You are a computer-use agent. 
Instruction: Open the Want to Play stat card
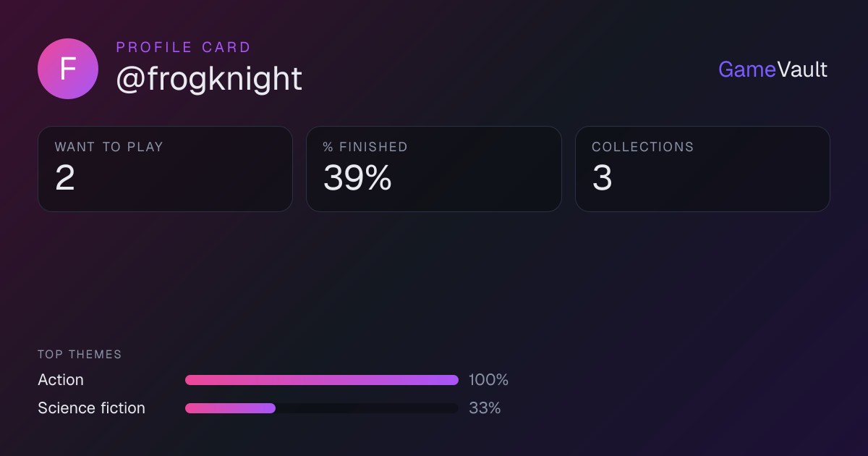(165, 169)
